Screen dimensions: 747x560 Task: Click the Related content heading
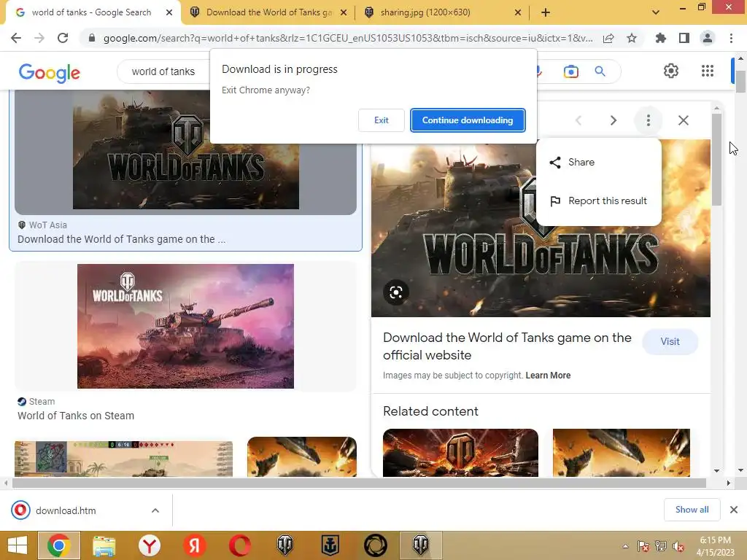pos(430,411)
